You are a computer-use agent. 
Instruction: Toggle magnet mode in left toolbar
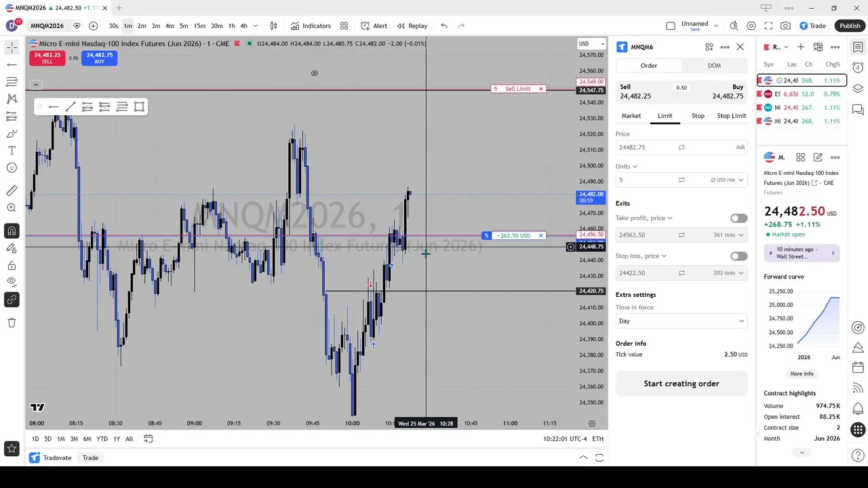pyautogui.click(x=12, y=231)
